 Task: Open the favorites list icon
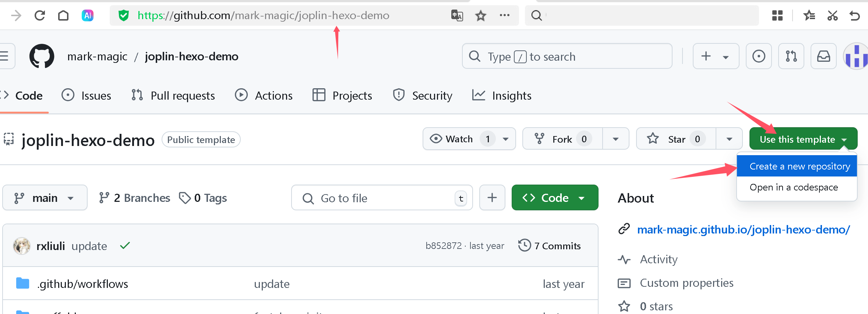pyautogui.click(x=809, y=15)
